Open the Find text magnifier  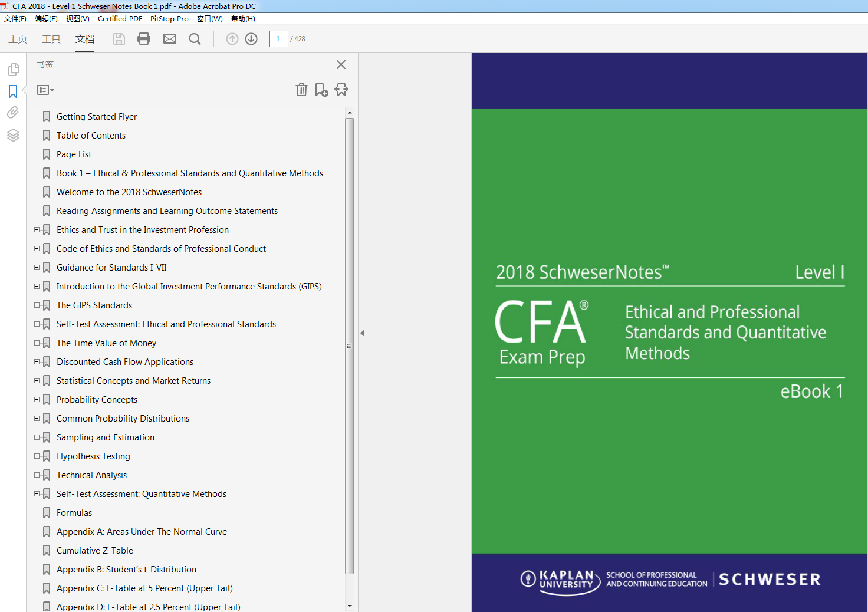coord(195,39)
